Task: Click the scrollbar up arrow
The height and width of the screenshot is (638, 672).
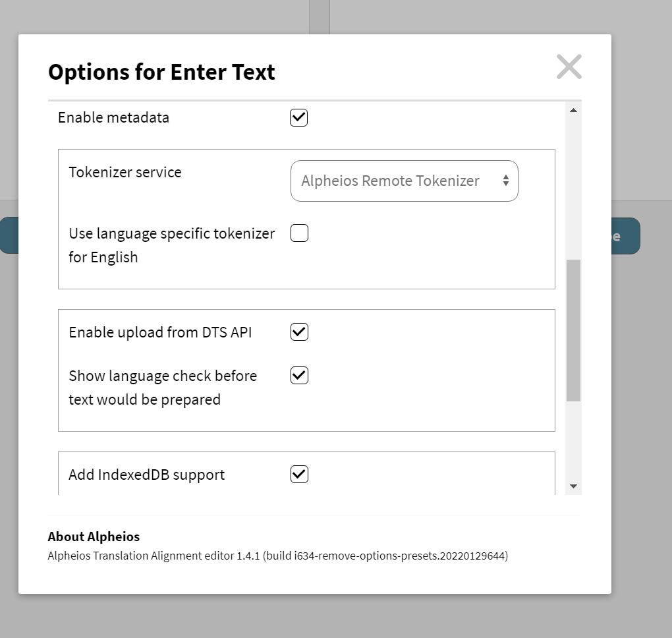Action: tap(573, 109)
